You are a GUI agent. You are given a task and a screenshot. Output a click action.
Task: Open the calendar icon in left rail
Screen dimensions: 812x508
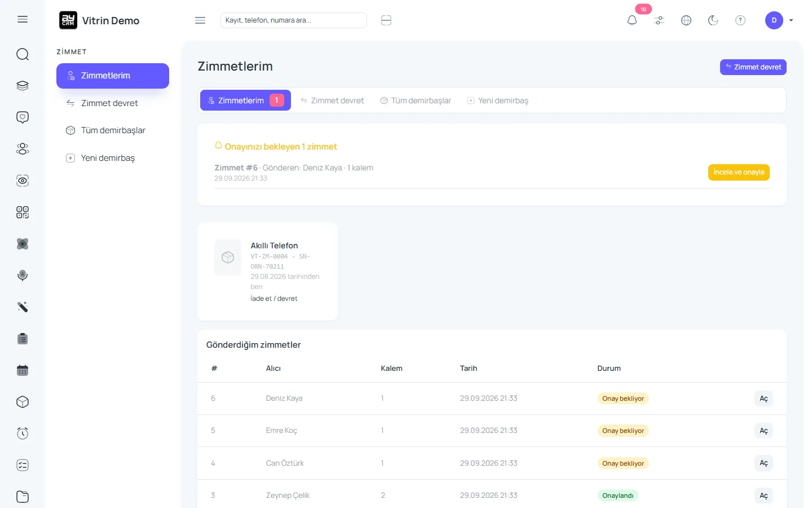pyautogui.click(x=23, y=370)
